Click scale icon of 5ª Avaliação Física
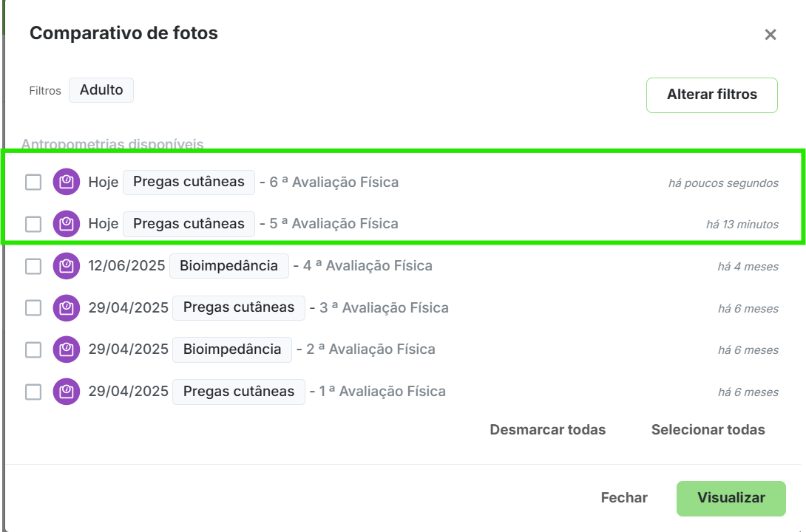Image resolution: width=806 pixels, height=532 pixels. coord(66,224)
